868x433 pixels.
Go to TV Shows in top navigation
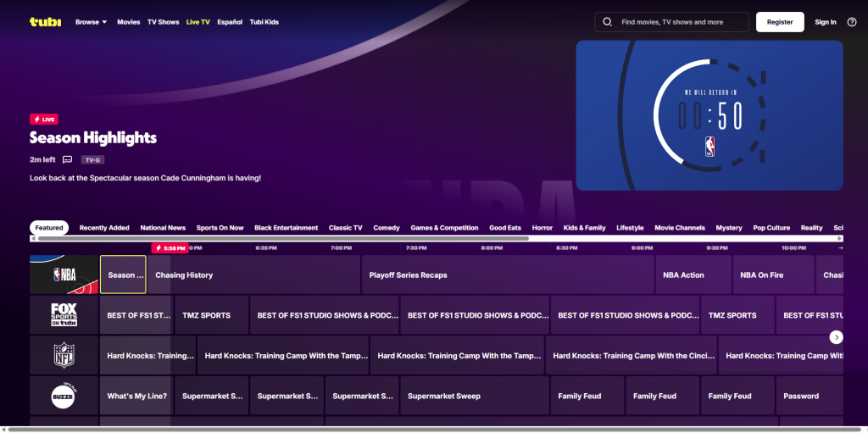(164, 22)
